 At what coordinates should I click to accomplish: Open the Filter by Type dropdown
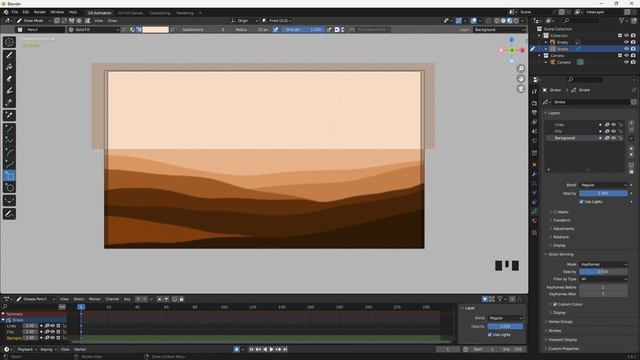point(603,279)
